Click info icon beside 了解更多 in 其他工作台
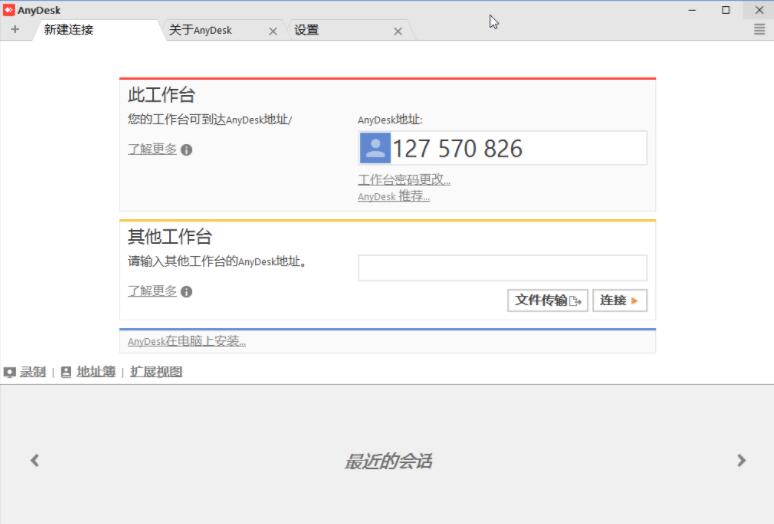This screenshot has width=774, height=524. click(186, 292)
